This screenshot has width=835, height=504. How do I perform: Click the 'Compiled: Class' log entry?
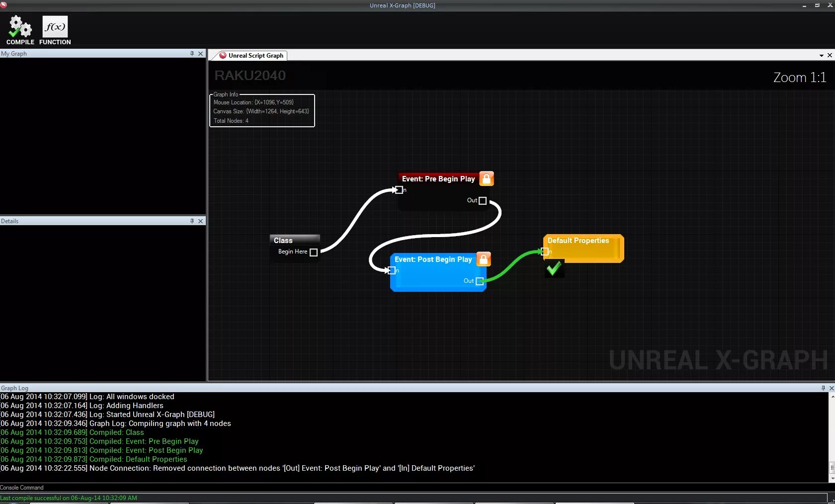coord(72,432)
